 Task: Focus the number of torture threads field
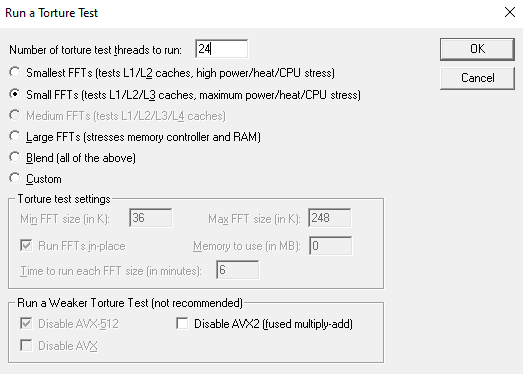(221, 49)
